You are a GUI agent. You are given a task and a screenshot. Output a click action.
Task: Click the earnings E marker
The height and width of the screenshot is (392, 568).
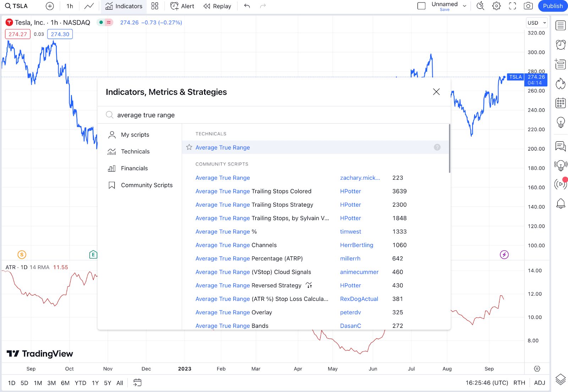point(93,255)
